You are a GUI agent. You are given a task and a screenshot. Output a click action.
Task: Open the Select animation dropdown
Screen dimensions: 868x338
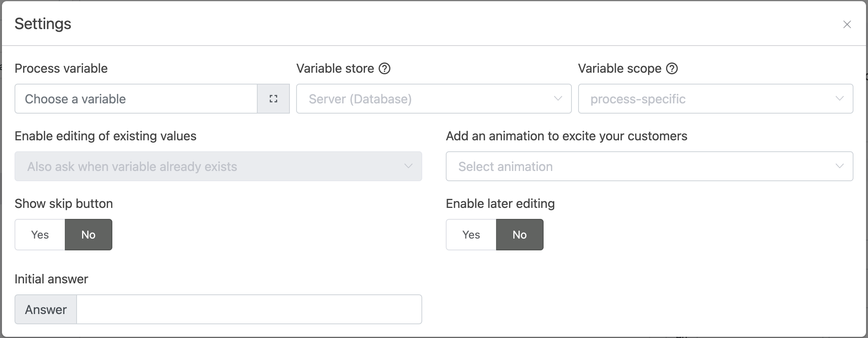tap(649, 166)
